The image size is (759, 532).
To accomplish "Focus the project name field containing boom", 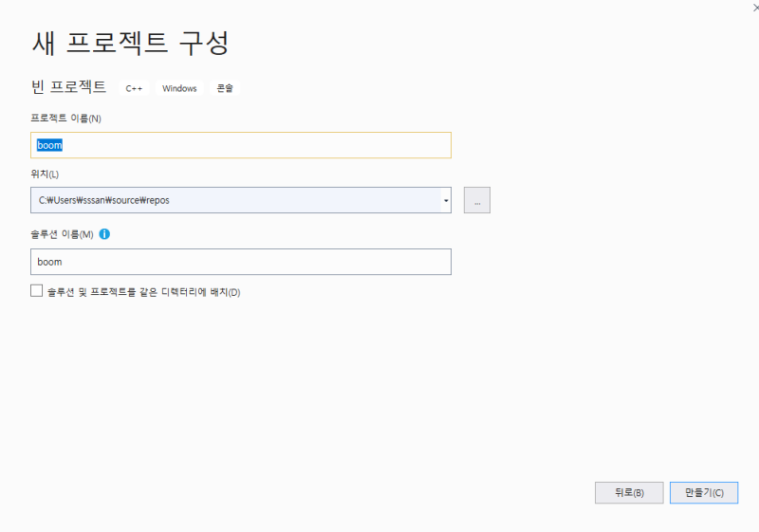I will click(241, 145).
